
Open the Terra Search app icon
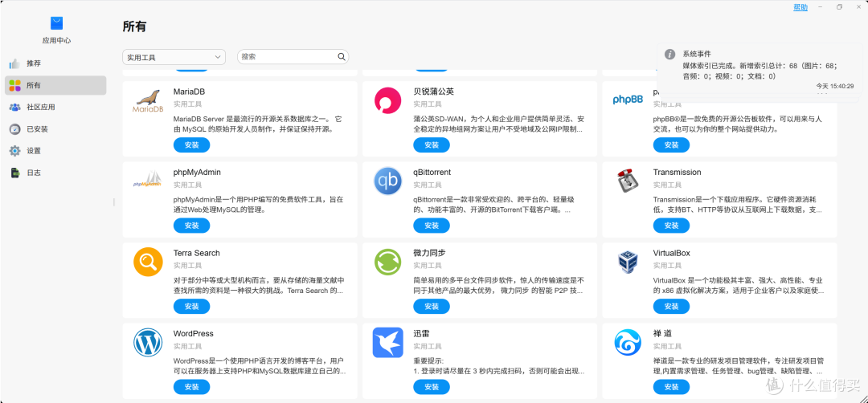coord(148,262)
